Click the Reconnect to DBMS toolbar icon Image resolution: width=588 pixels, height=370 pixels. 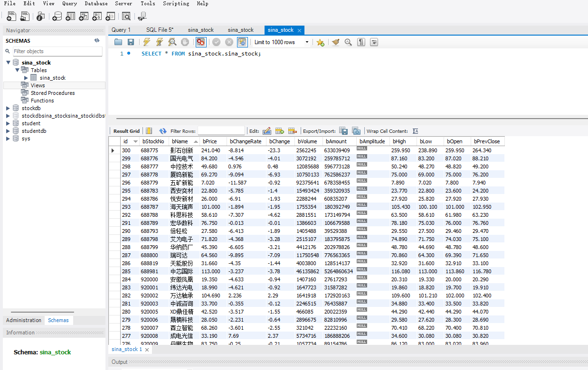142,17
